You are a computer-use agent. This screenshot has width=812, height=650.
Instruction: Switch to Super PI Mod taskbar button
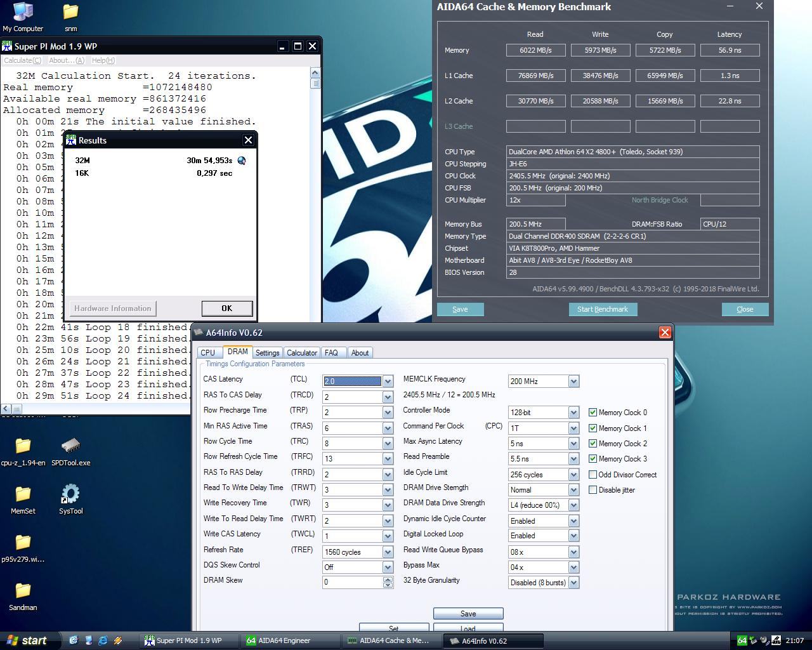(188, 640)
